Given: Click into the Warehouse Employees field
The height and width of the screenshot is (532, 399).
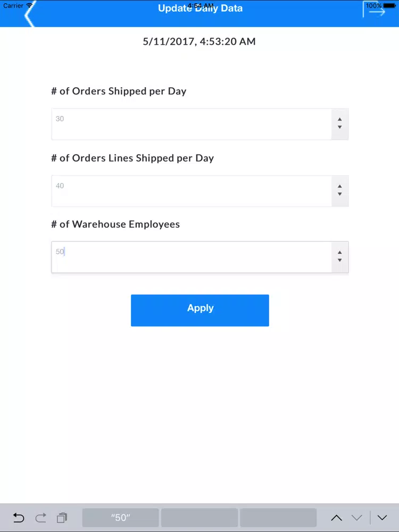Looking at the screenshot, I should click(192, 257).
